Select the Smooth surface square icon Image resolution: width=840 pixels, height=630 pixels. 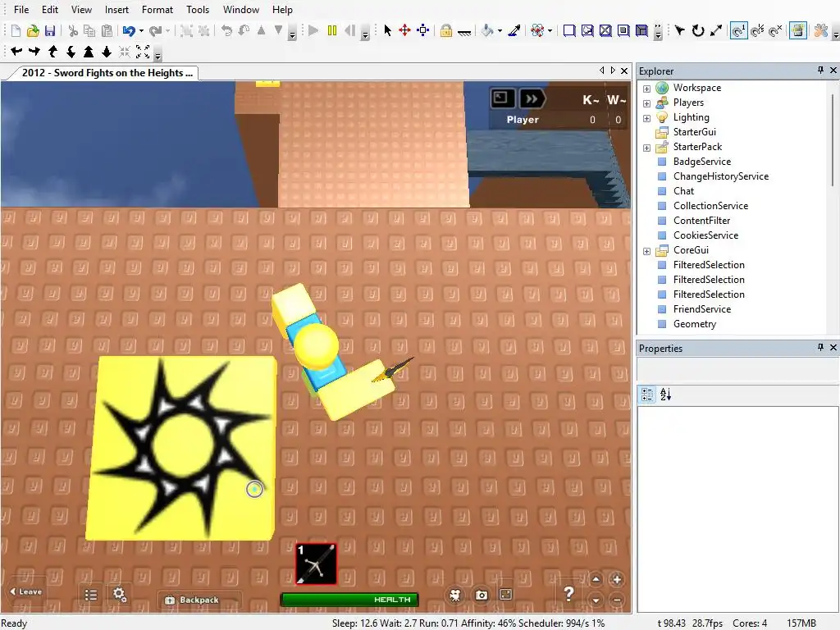(569, 30)
